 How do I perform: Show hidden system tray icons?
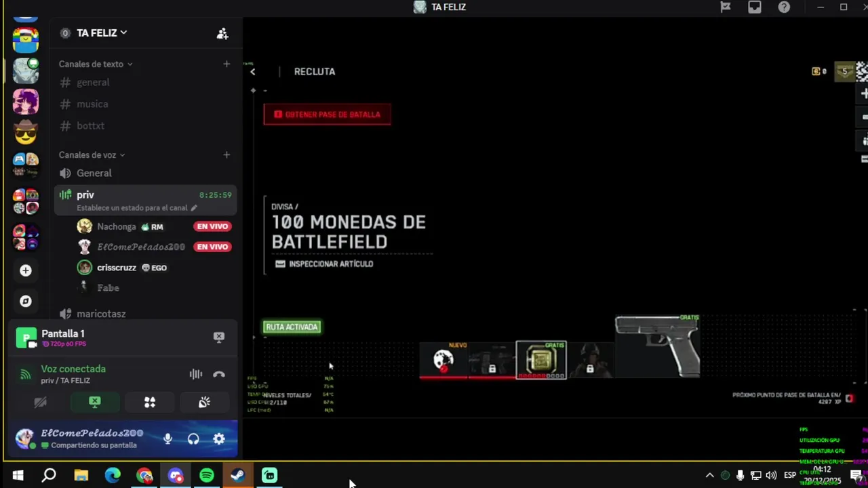[709, 475]
